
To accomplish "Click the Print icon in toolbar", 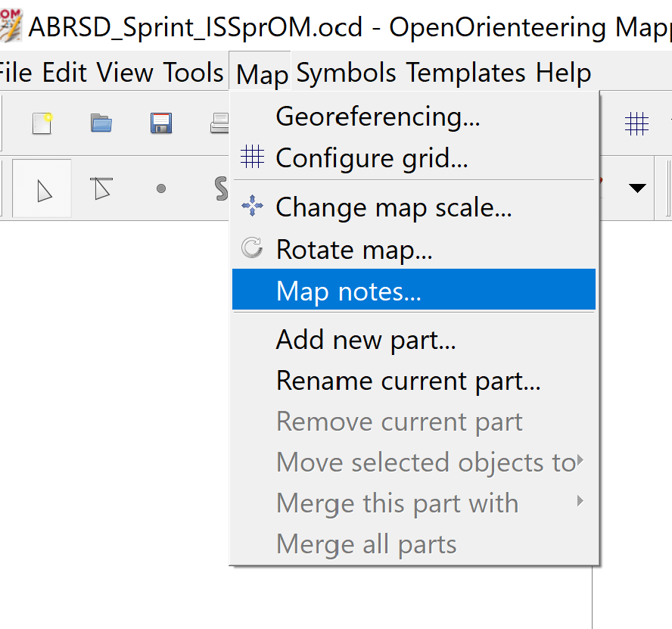I will (x=220, y=123).
